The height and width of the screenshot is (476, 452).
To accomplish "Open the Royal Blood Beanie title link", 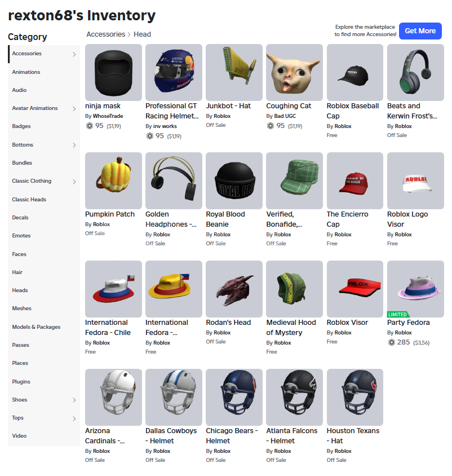I will click(225, 219).
